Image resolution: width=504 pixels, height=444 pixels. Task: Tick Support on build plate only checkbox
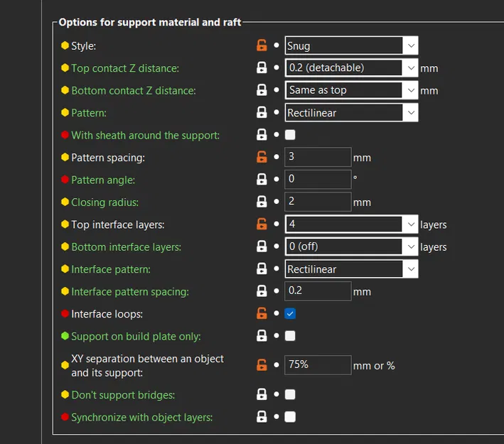coord(290,336)
